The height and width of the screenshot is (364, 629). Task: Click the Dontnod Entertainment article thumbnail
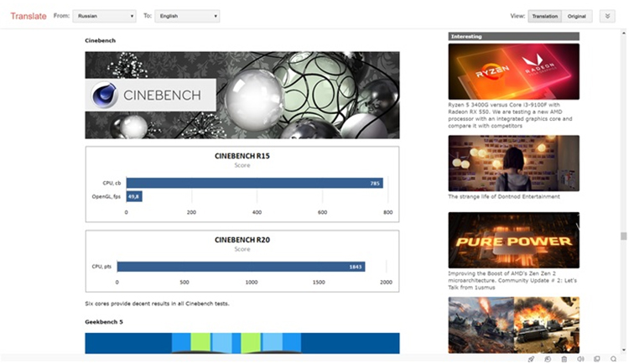514,163
